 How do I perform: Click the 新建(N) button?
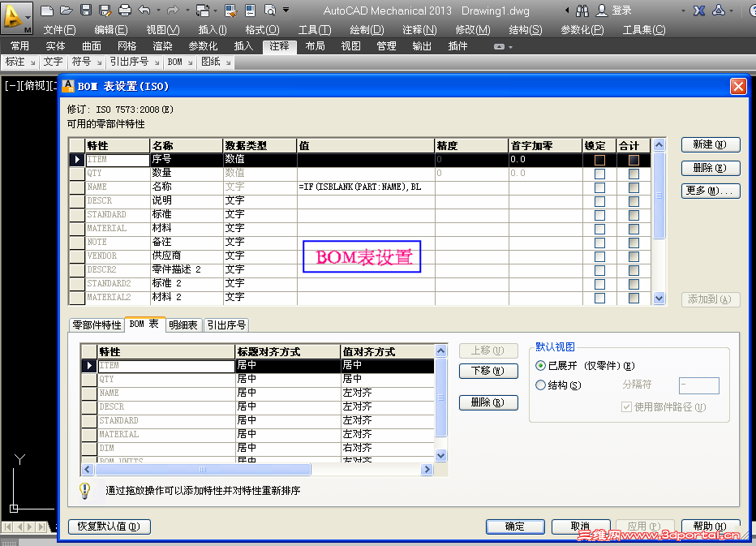point(711,144)
